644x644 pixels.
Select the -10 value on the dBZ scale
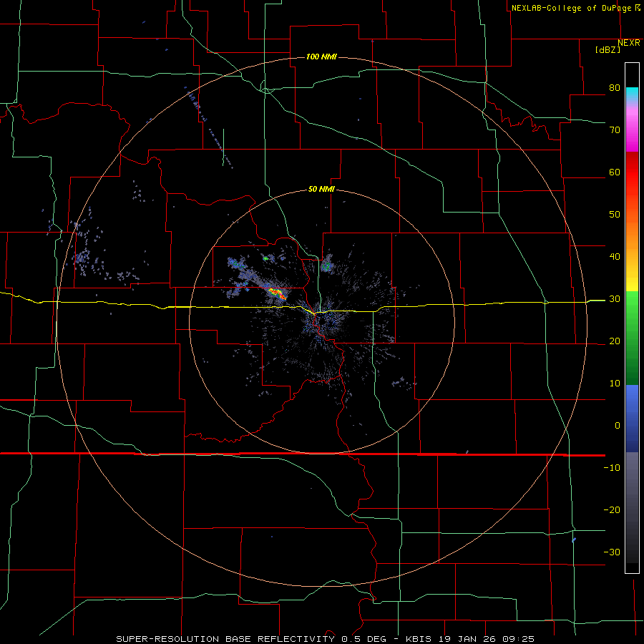click(612, 468)
